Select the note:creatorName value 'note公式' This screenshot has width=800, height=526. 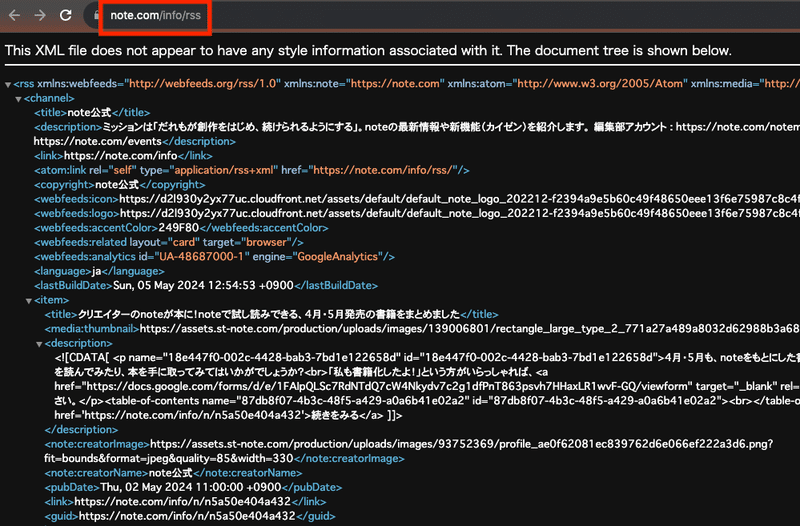[x=170, y=473]
